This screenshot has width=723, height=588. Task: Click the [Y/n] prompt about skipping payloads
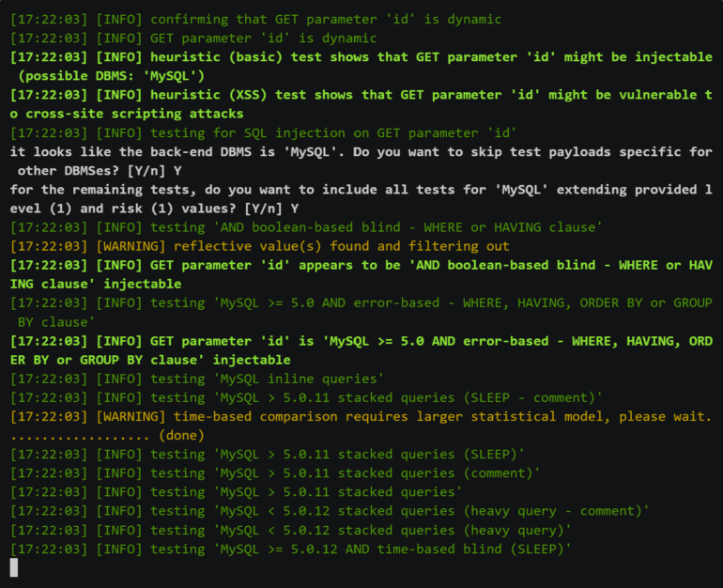[146, 171]
